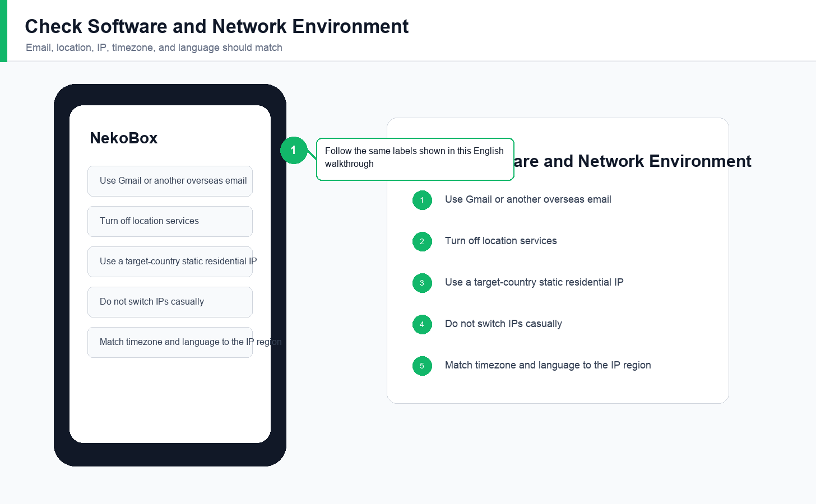Click step 5 circle beside 'Match timezone'

pyautogui.click(x=422, y=366)
